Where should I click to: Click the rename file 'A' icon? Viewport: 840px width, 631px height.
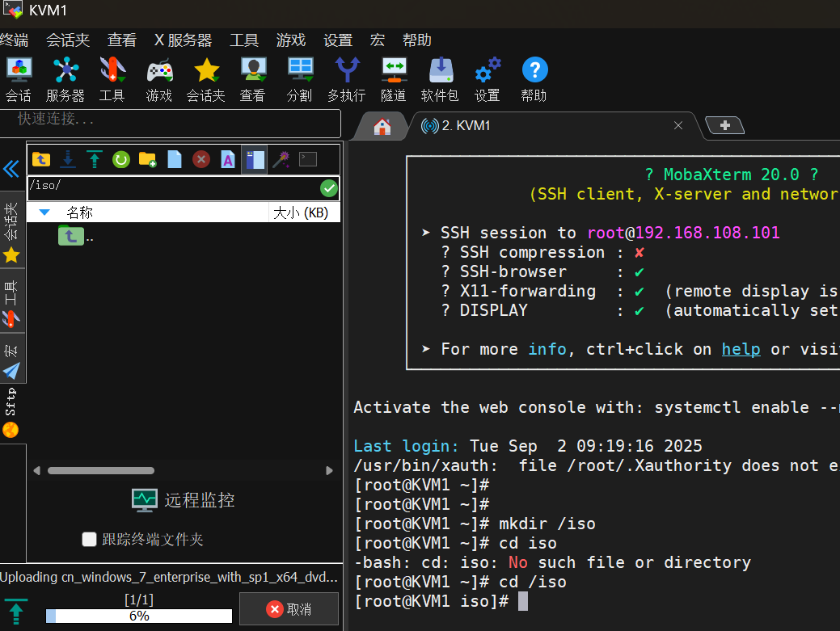coord(228,159)
